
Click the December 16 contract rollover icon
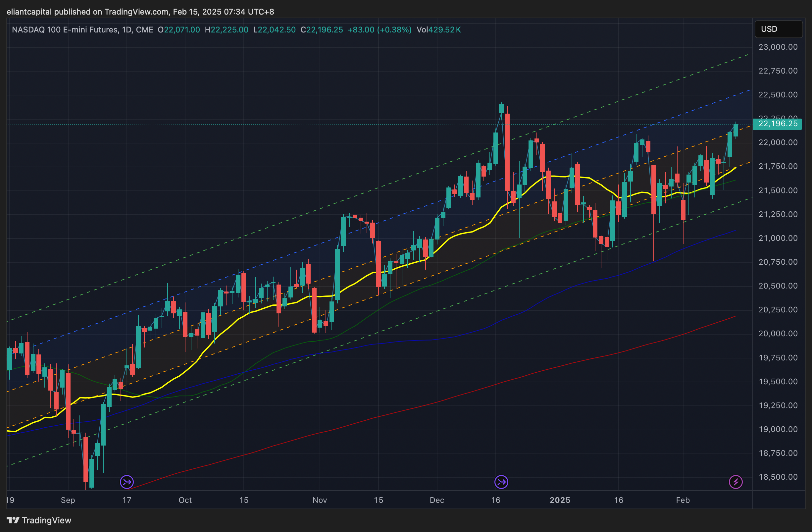501,482
